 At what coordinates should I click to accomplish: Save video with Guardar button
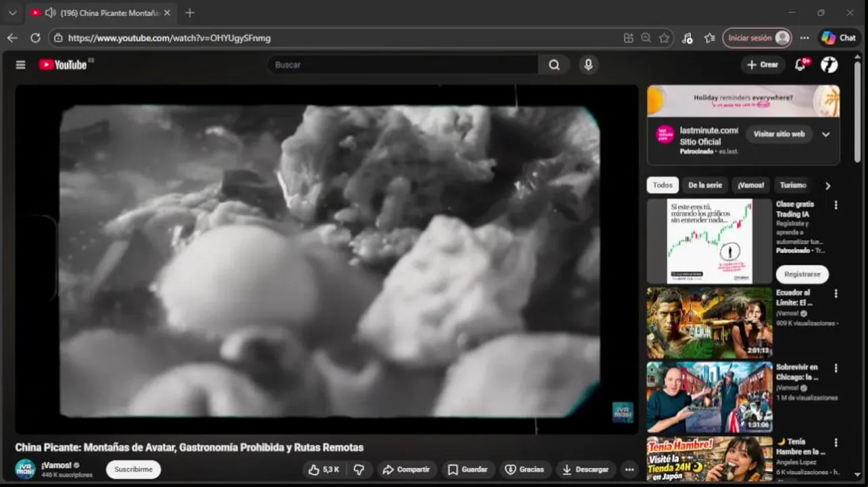[468, 469]
